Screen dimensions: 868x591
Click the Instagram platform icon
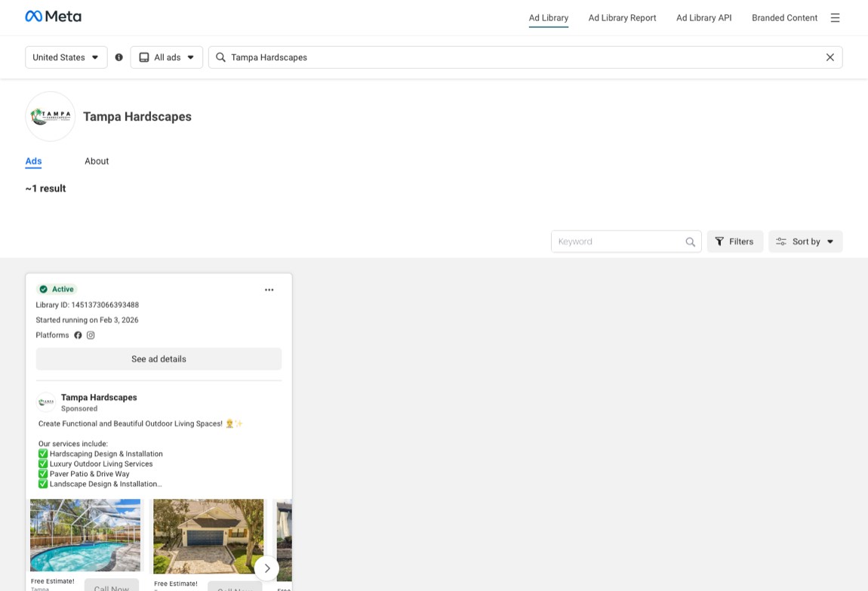point(91,335)
